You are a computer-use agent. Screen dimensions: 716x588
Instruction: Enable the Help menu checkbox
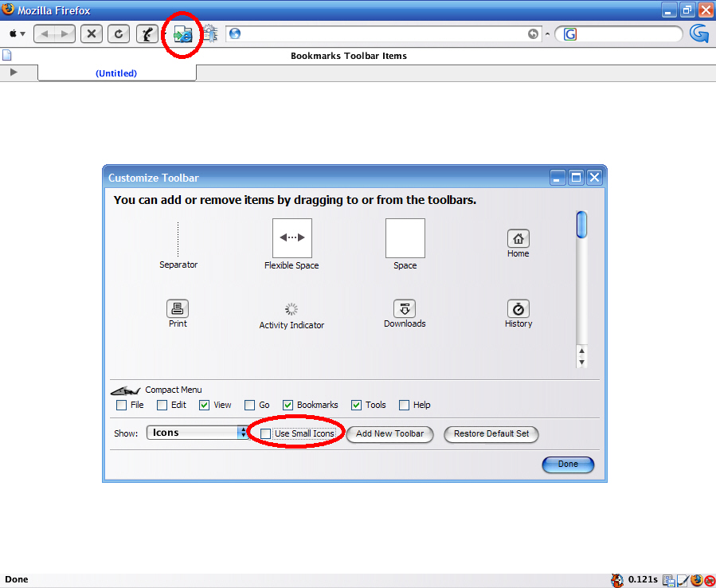(404, 406)
